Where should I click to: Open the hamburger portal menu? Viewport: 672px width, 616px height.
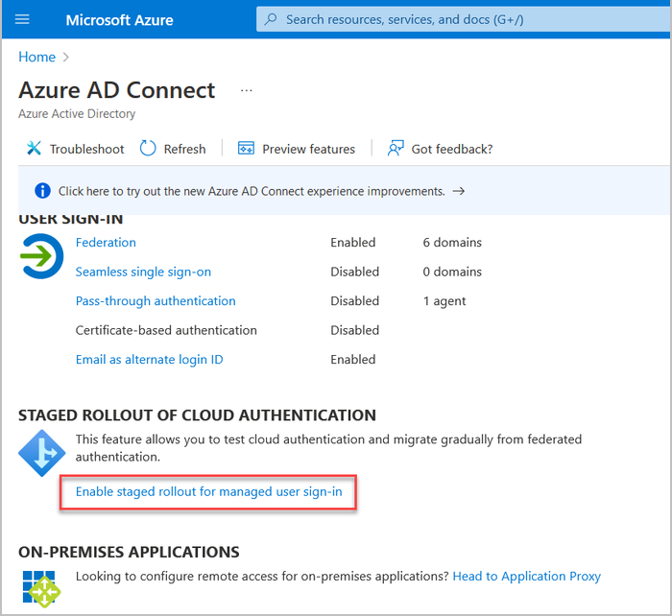coord(22,20)
